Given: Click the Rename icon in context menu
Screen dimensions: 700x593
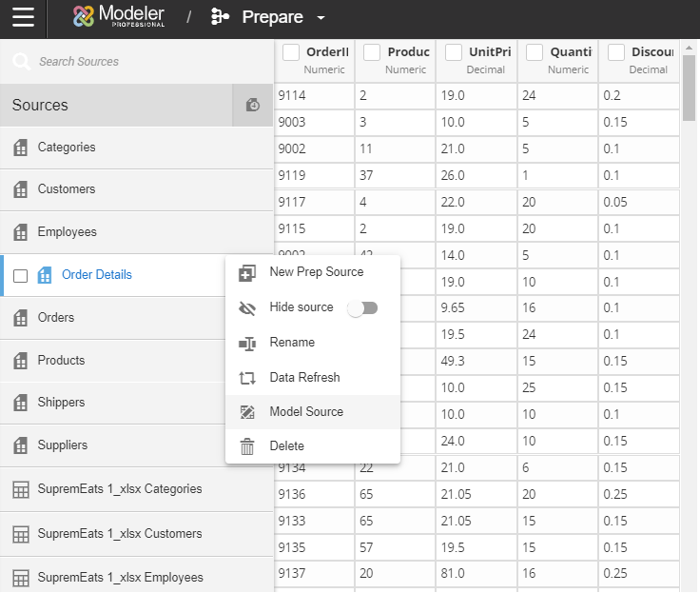Looking at the screenshot, I should pyautogui.click(x=247, y=343).
